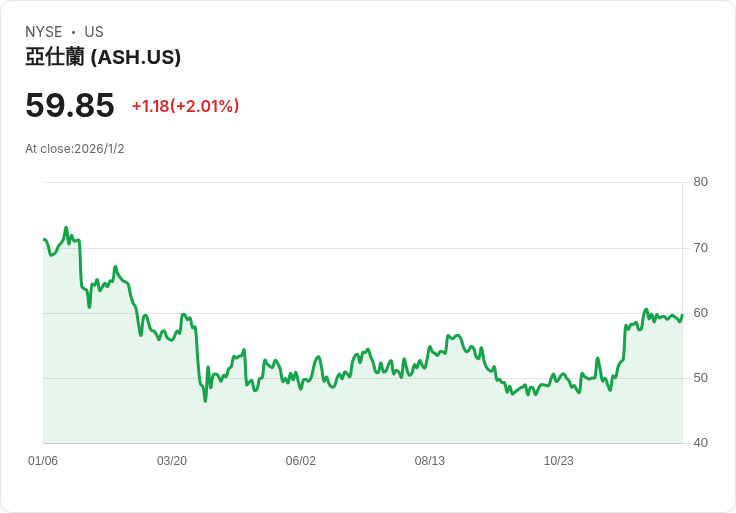Click the 40 label on the price axis

click(x=701, y=443)
